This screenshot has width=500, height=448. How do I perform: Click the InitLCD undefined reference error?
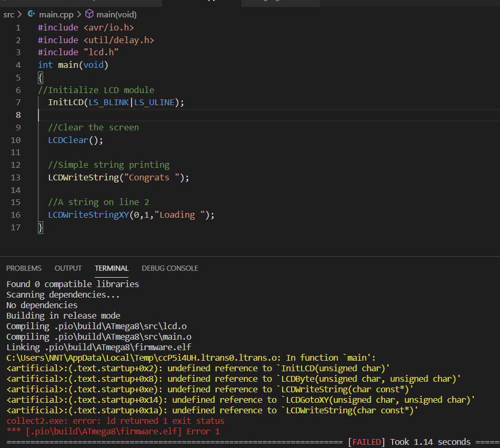198,369
